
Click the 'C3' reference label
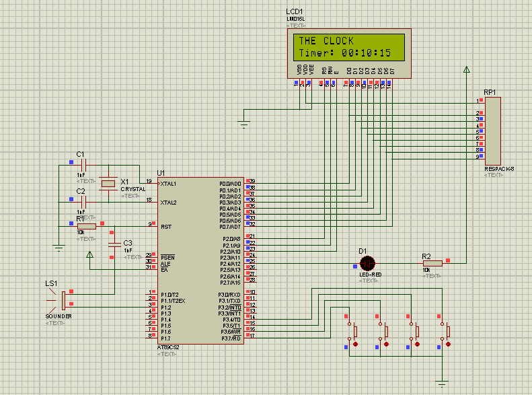point(128,243)
